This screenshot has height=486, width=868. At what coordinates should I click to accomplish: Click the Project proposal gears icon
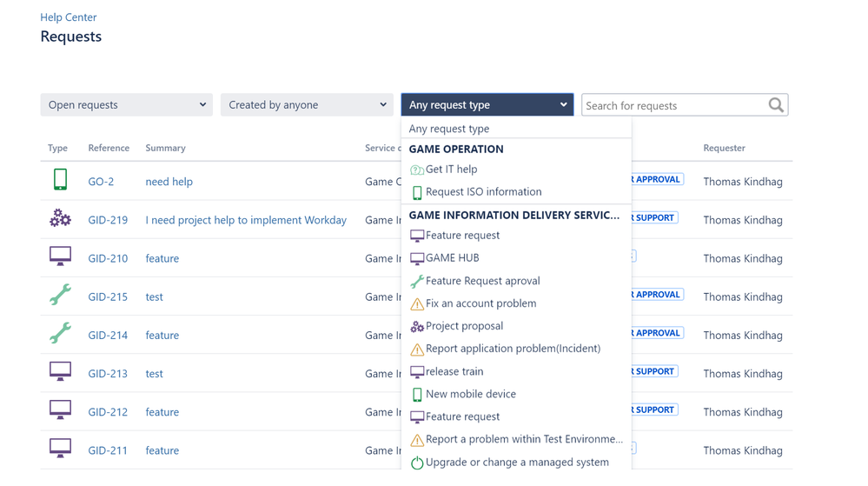[417, 327]
